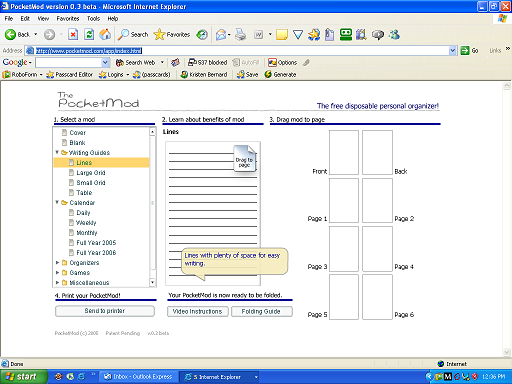Switch to Inbox - Outlook Express taskbar item
The image size is (512, 384).
tap(139, 377)
